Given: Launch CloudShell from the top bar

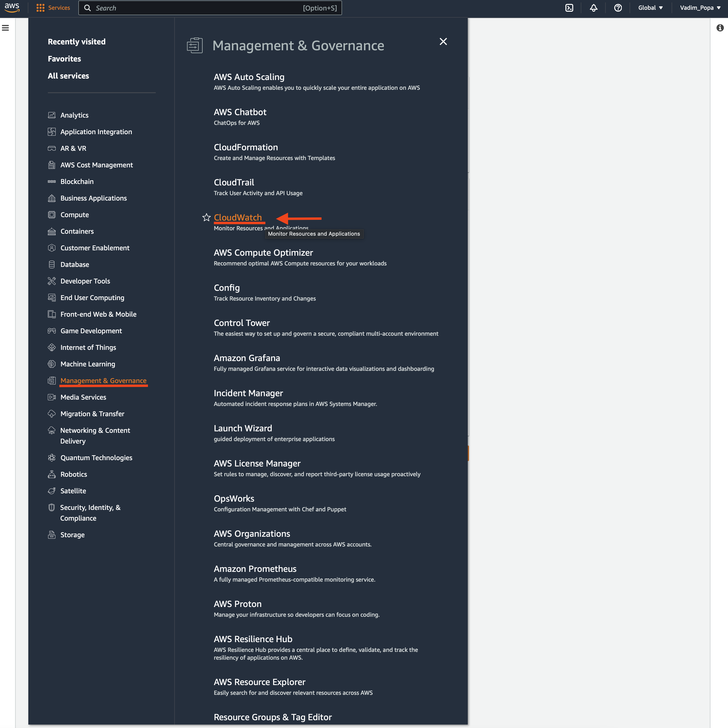Looking at the screenshot, I should 569,8.
